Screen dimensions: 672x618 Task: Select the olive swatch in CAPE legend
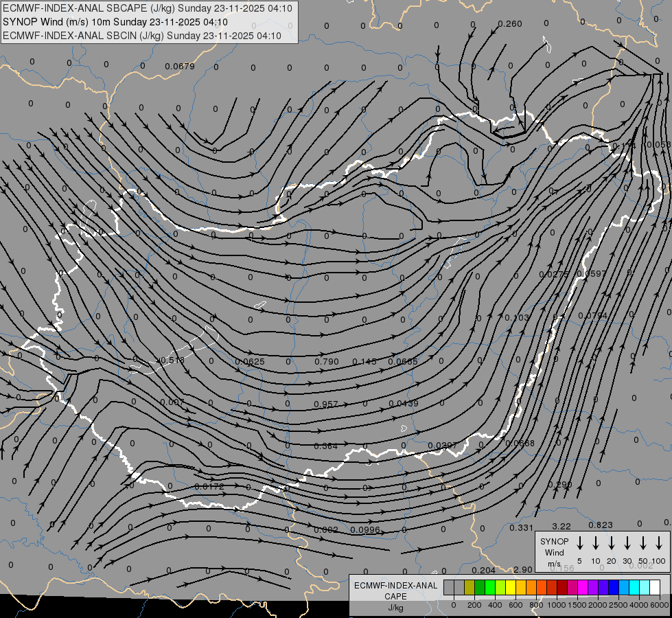[x=470, y=587]
